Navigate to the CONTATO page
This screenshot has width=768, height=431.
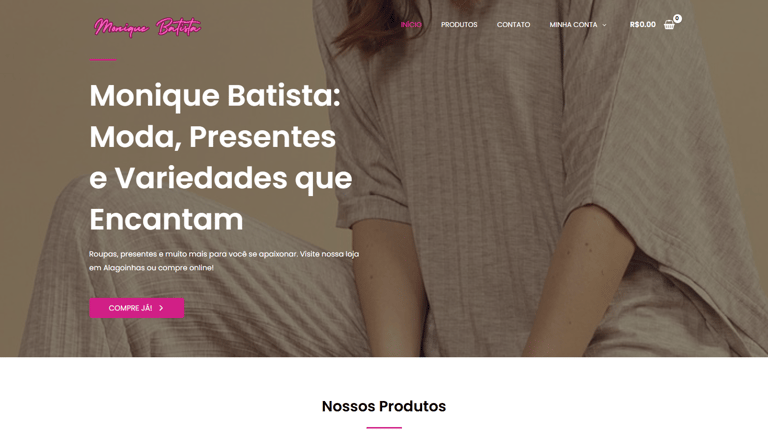coord(513,24)
